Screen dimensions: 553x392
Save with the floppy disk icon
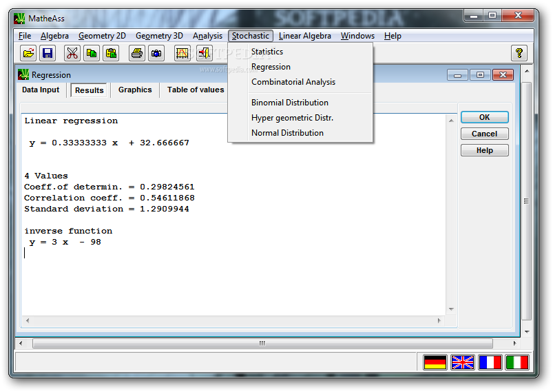48,53
